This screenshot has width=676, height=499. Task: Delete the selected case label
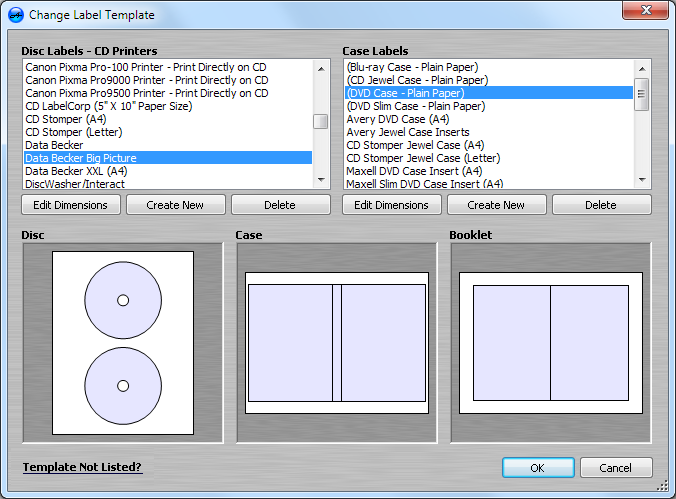[x=601, y=205]
